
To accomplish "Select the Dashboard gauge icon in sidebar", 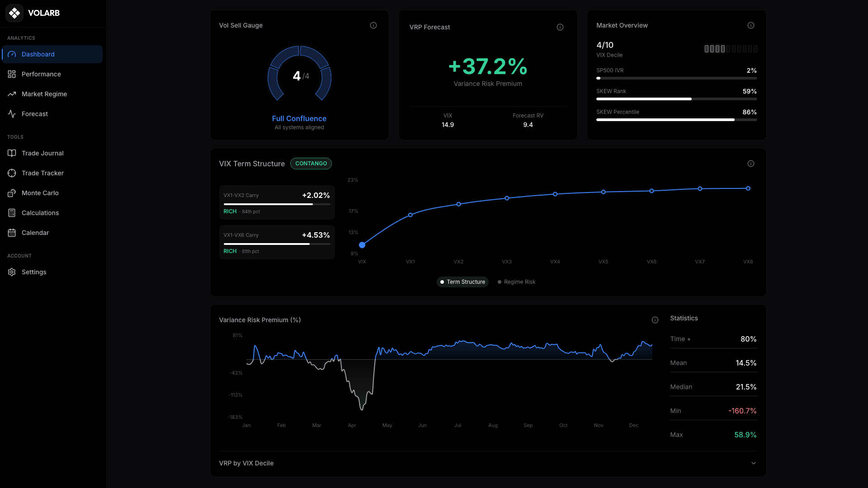I will [12, 54].
